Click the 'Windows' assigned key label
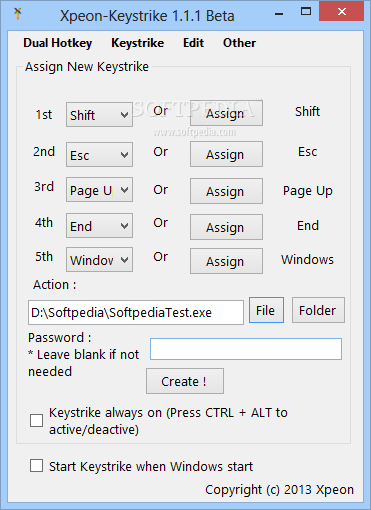This screenshot has width=371, height=510. coord(307,260)
